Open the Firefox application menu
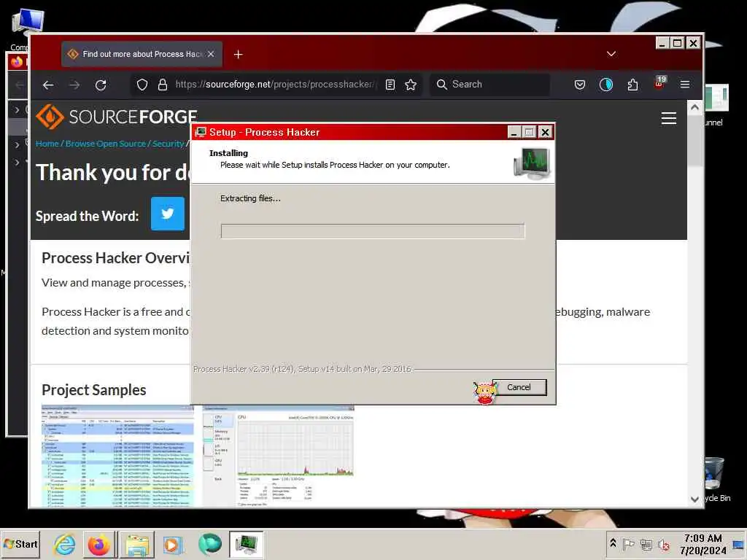 click(x=685, y=85)
